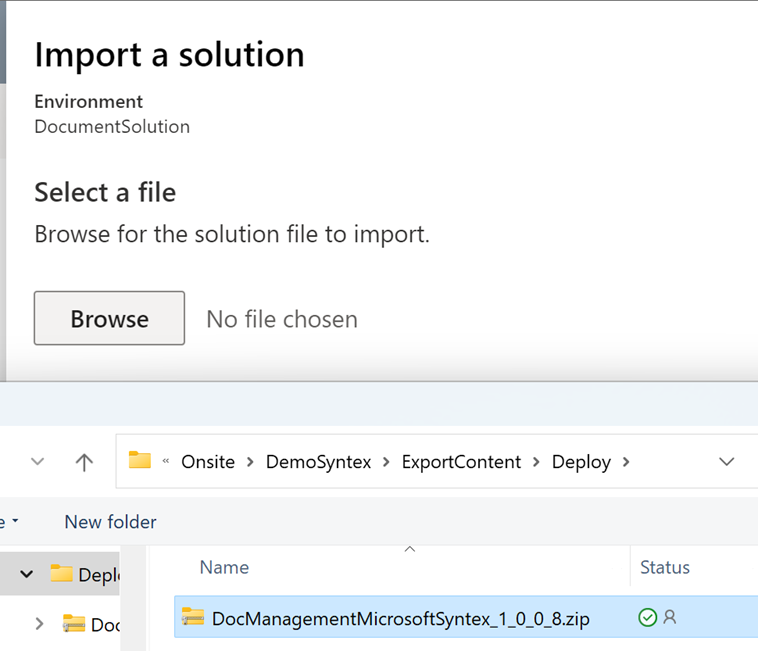
Task: Expand the Doc subfolder tree node
Action: pos(39,623)
